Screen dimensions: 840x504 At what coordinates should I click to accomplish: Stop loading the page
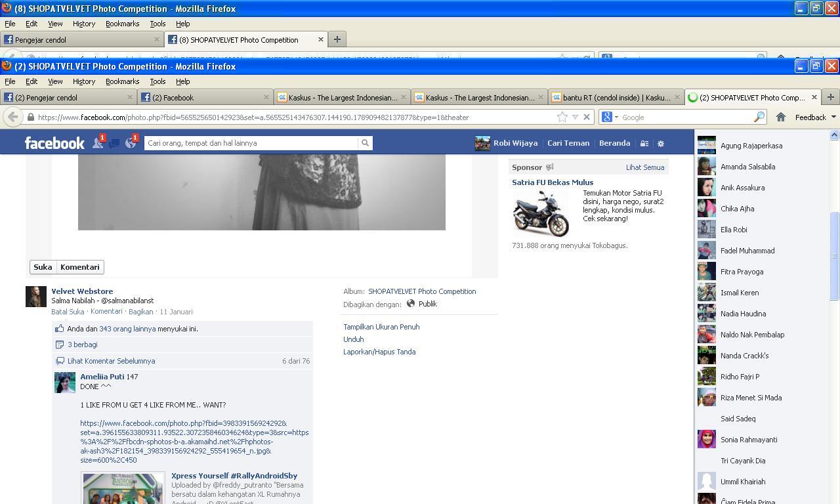[587, 117]
